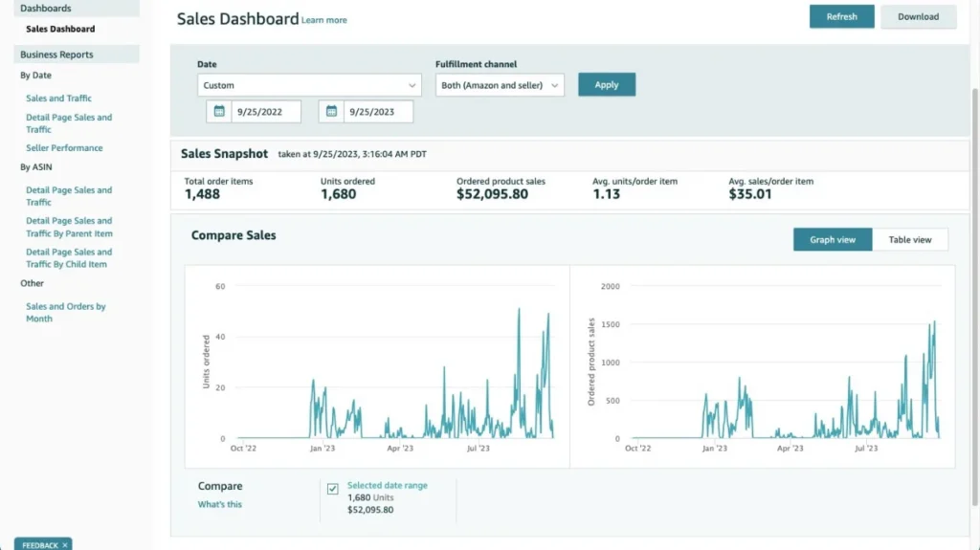
Task: Edit the end date field 9/25/2023
Action: (x=378, y=112)
